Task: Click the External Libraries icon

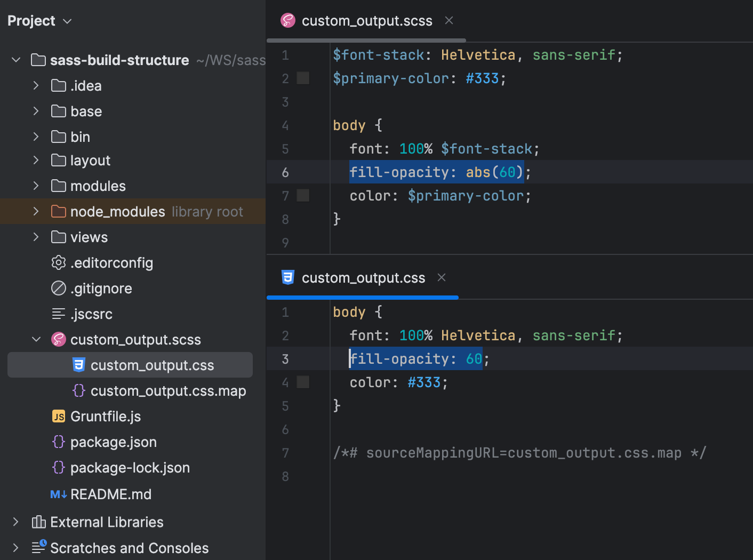Action: point(38,522)
